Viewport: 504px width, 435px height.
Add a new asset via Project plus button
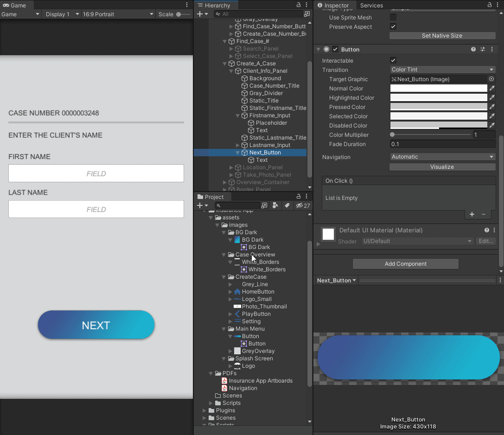point(202,205)
